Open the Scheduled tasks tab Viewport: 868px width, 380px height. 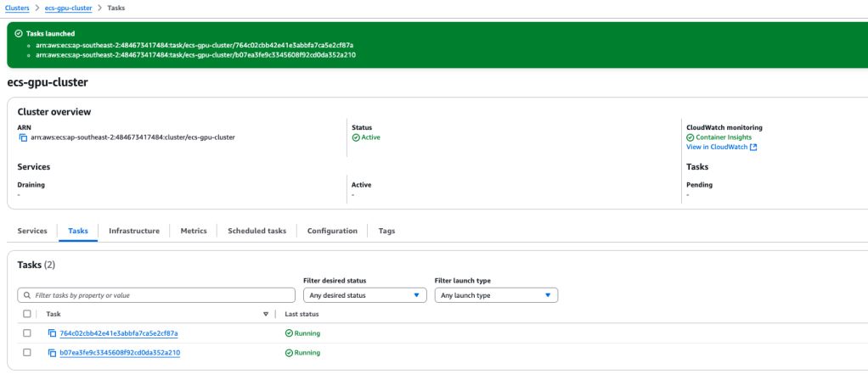[256, 231]
